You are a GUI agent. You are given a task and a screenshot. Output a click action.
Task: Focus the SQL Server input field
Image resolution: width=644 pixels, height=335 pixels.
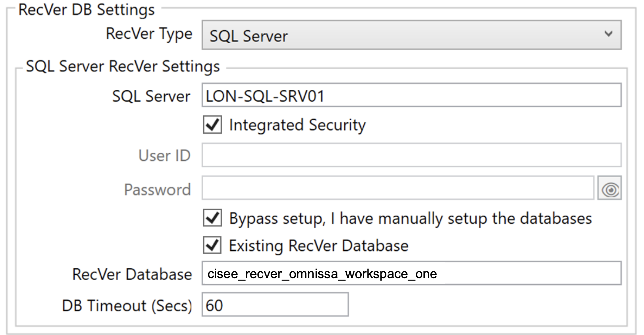point(411,95)
